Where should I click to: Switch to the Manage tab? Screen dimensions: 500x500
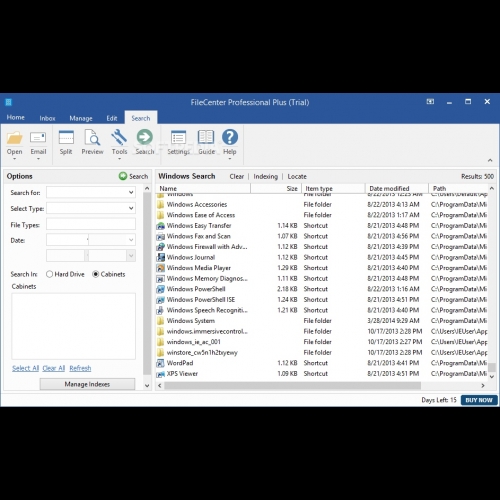tap(81, 118)
